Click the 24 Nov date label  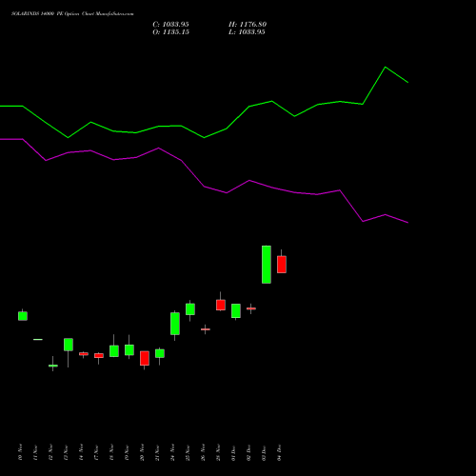(x=172, y=452)
